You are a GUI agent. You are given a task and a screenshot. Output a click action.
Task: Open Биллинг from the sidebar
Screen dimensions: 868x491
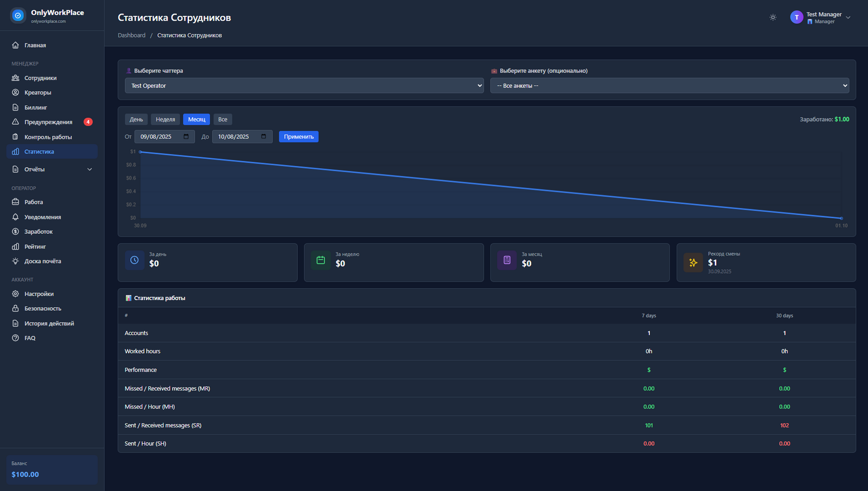coord(36,107)
